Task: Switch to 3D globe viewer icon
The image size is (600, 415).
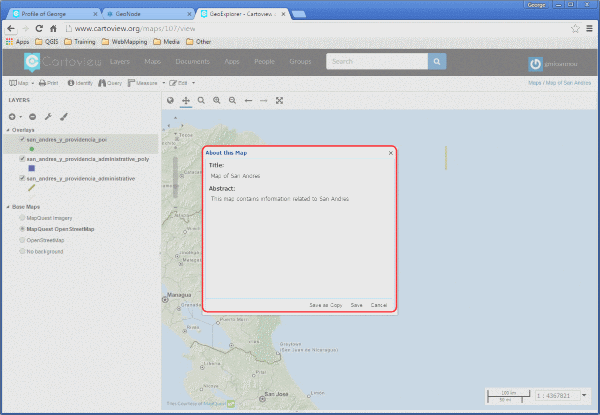Action: (x=170, y=101)
